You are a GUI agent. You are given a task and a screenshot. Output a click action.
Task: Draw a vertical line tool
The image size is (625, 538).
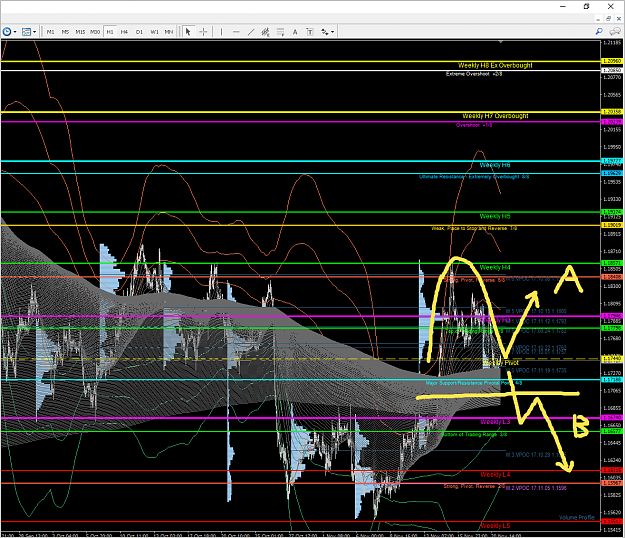221,31
